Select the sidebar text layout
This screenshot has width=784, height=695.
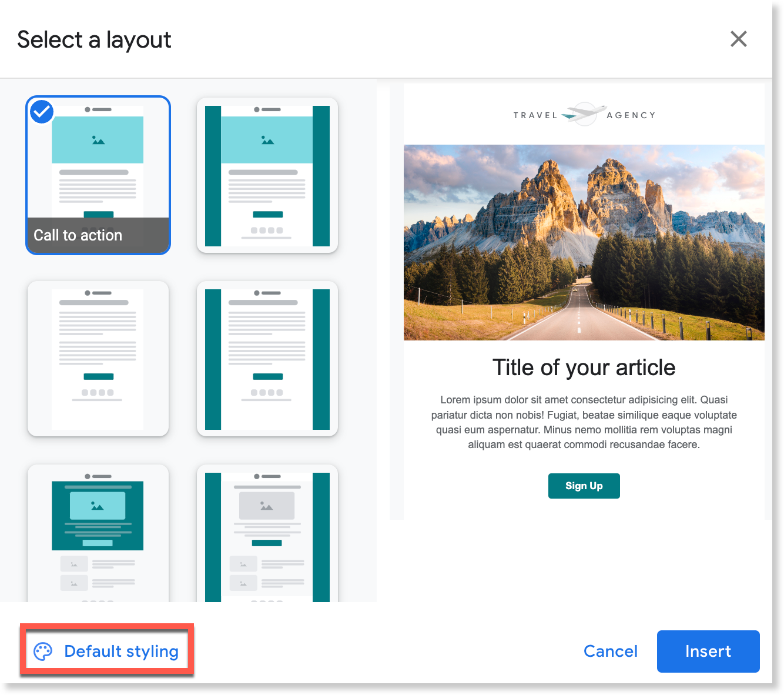[x=267, y=359]
